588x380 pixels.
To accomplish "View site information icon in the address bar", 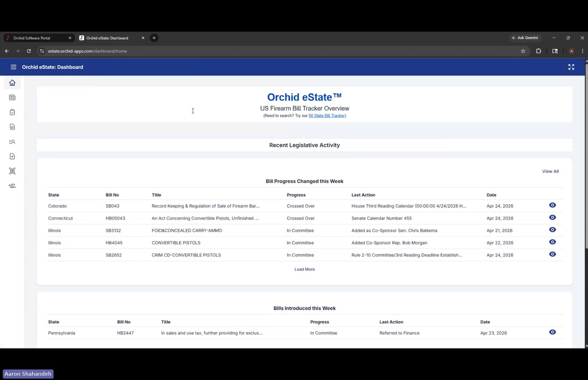I will pyautogui.click(x=42, y=51).
